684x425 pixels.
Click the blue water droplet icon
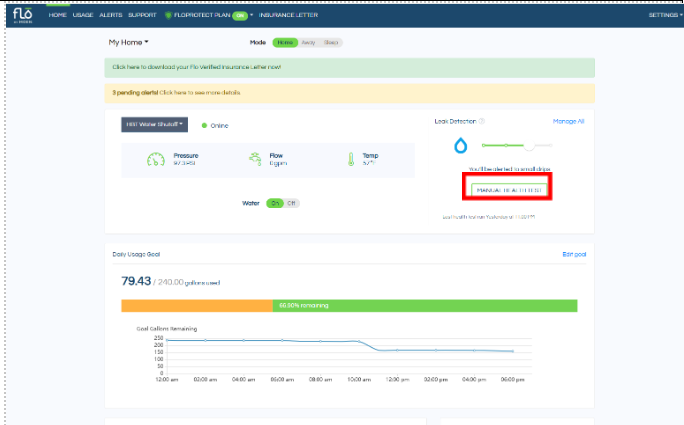(x=461, y=146)
